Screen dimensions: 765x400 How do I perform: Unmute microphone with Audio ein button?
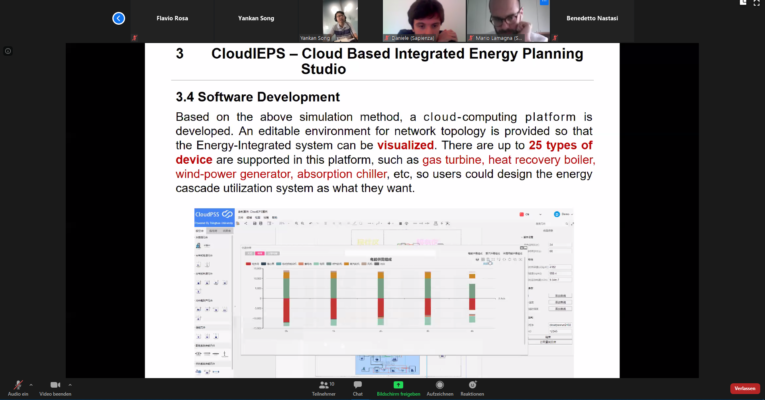coord(17,386)
